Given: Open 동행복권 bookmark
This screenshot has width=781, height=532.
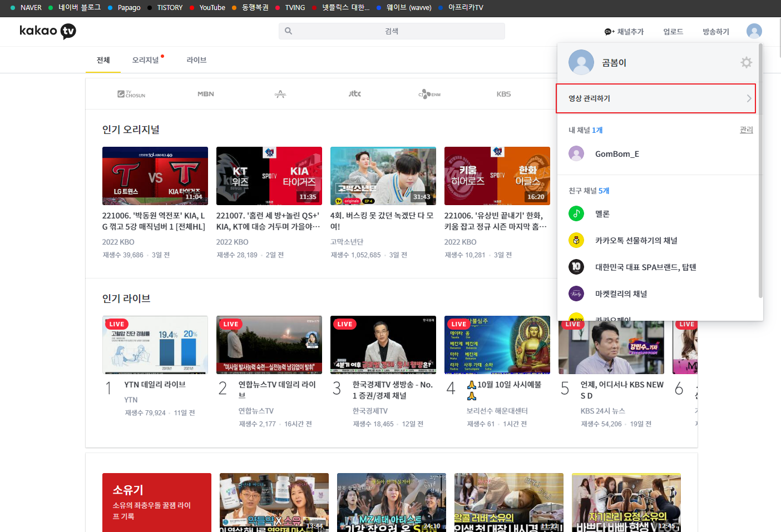Looking at the screenshot, I should click(250, 8).
